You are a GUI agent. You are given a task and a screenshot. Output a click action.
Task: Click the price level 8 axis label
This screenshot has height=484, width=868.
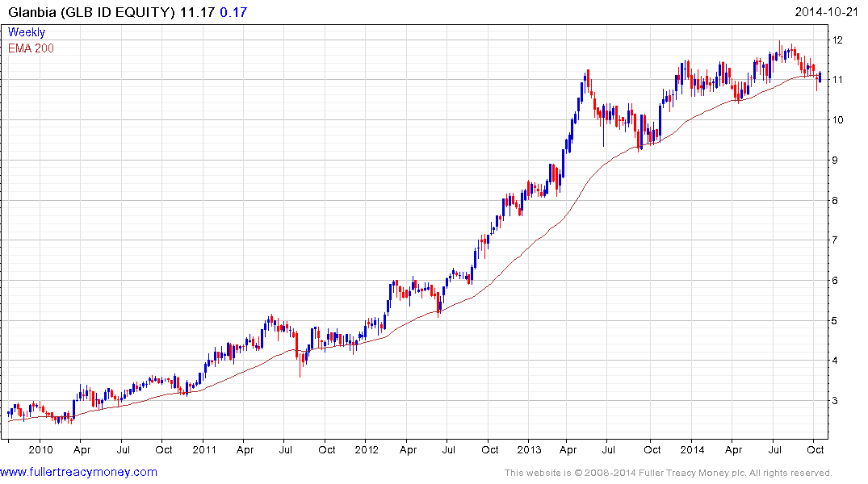(x=834, y=200)
